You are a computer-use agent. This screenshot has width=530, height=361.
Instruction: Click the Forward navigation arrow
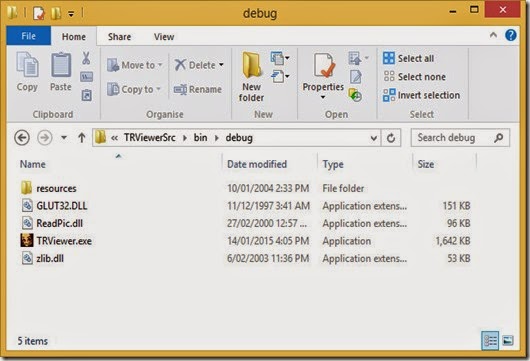tap(45, 138)
